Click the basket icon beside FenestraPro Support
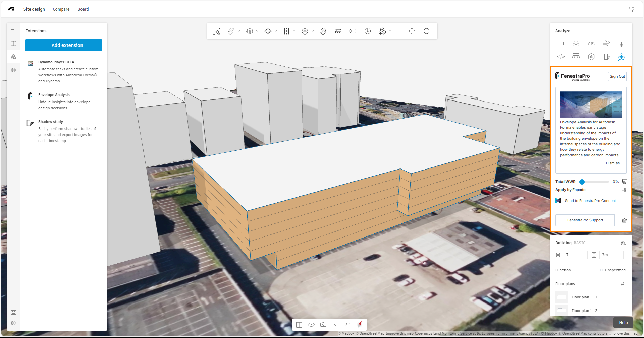This screenshot has width=644, height=338. (x=624, y=220)
